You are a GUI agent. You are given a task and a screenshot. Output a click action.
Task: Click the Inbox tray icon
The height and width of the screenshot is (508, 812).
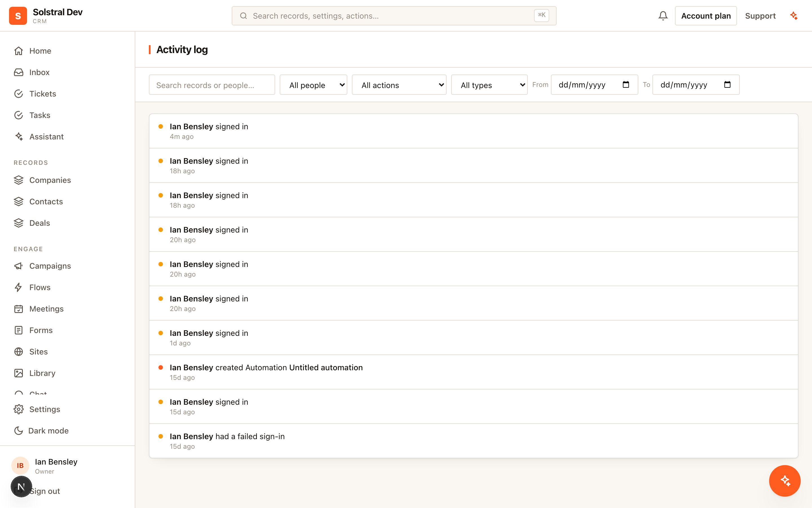pos(19,72)
